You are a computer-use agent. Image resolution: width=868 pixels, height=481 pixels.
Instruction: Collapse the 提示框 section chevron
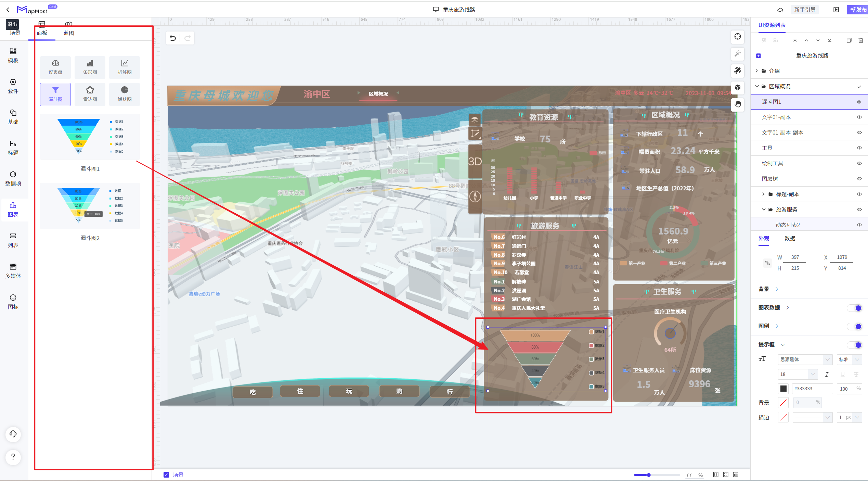click(x=782, y=345)
